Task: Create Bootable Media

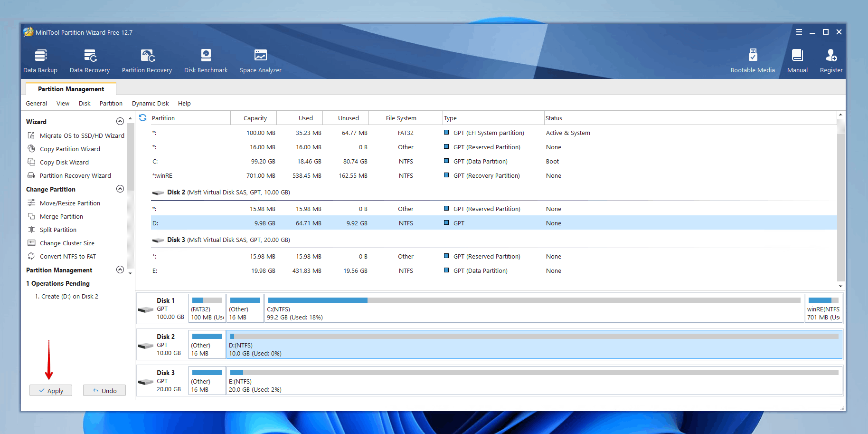Action: 753,61
